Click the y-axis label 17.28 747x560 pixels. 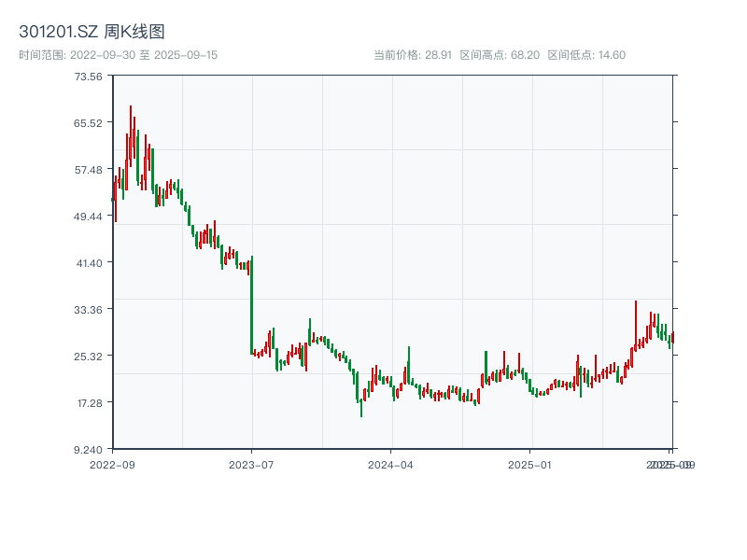(x=90, y=403)
